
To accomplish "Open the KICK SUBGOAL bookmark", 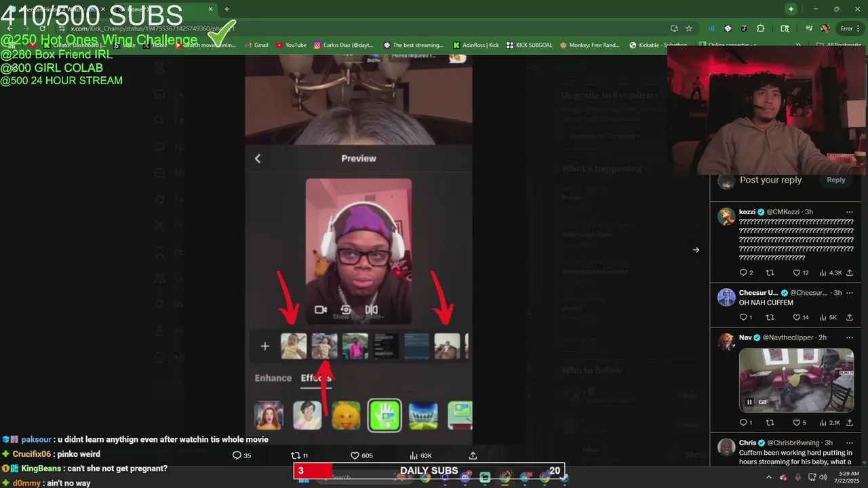I will [x=529, y=45].
